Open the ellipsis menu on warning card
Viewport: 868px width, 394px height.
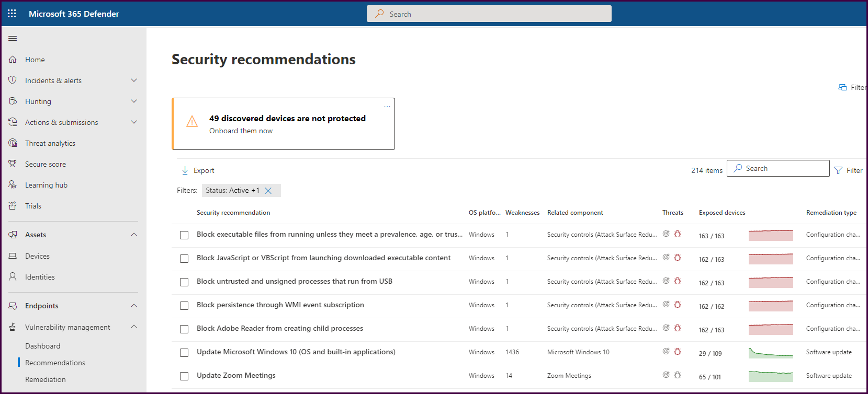[387, 106]
